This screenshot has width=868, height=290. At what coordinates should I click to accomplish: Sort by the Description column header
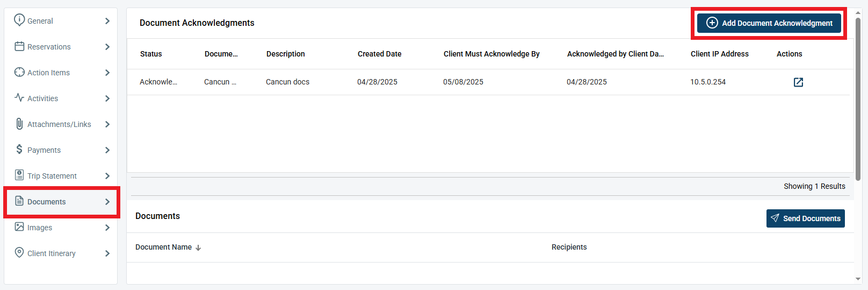point(285,54)
